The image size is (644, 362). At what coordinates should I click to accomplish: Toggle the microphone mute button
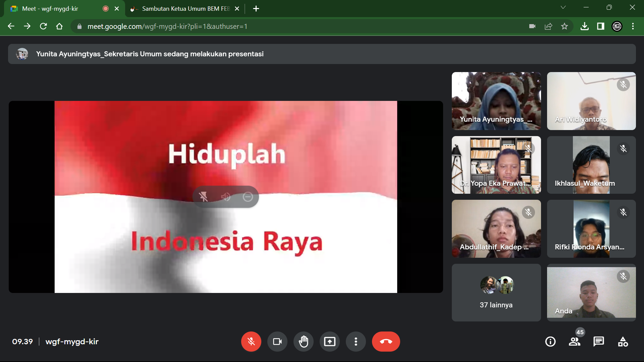[x=251, y=342]
